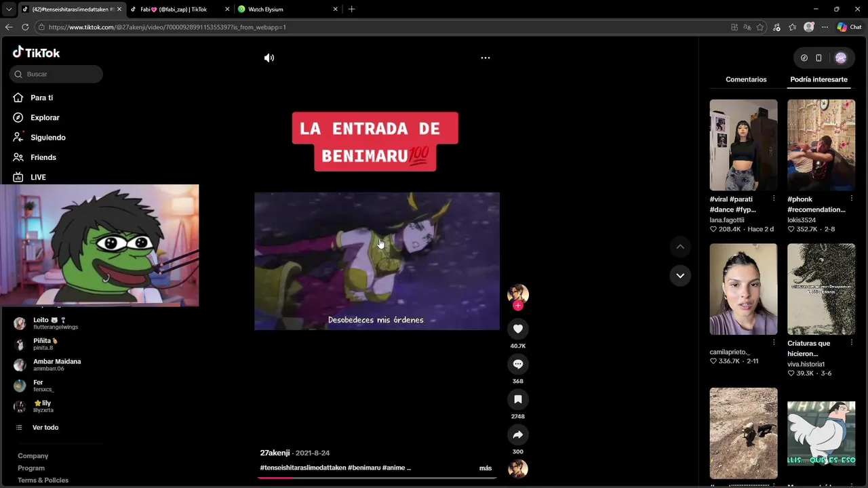This screenshot has height=488, width=868.
Task: Open options for lokis3524's #phonk video
Action: (851, 199)
